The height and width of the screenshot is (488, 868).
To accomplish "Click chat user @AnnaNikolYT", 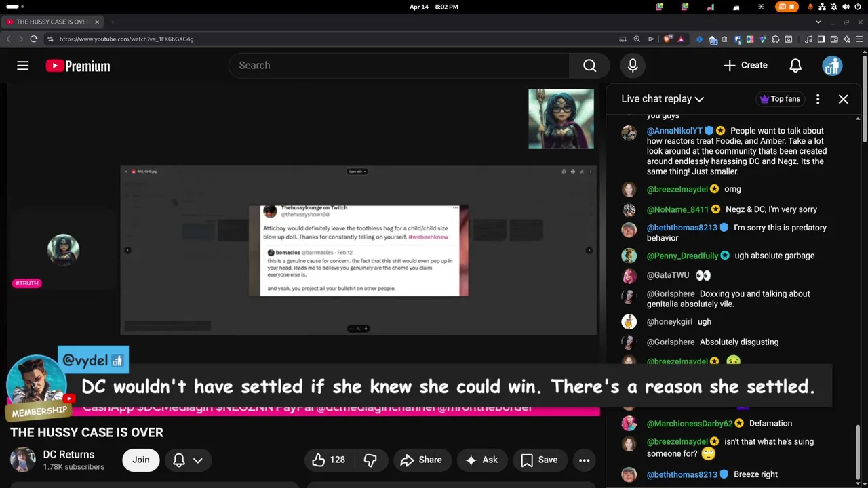I will click(x=674, y=131).
